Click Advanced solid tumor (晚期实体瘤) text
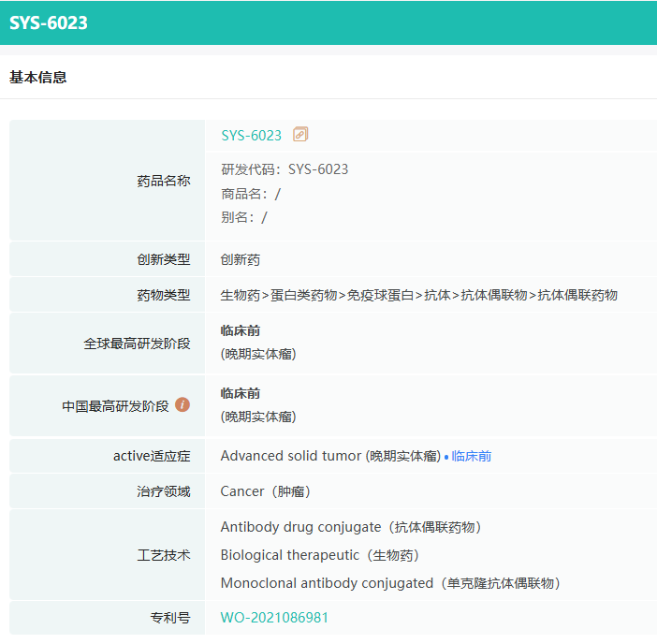The image size is (657, 644). (x=330, y=456)
